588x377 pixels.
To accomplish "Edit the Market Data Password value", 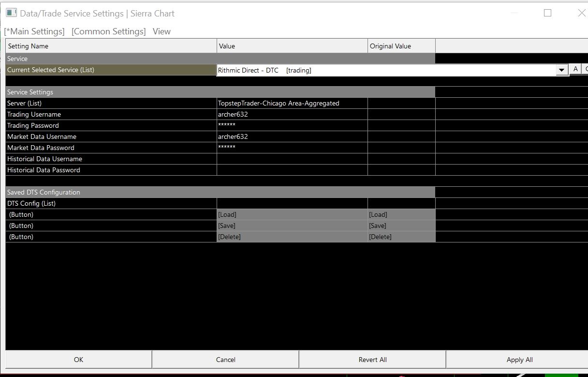I will point(292,148).
